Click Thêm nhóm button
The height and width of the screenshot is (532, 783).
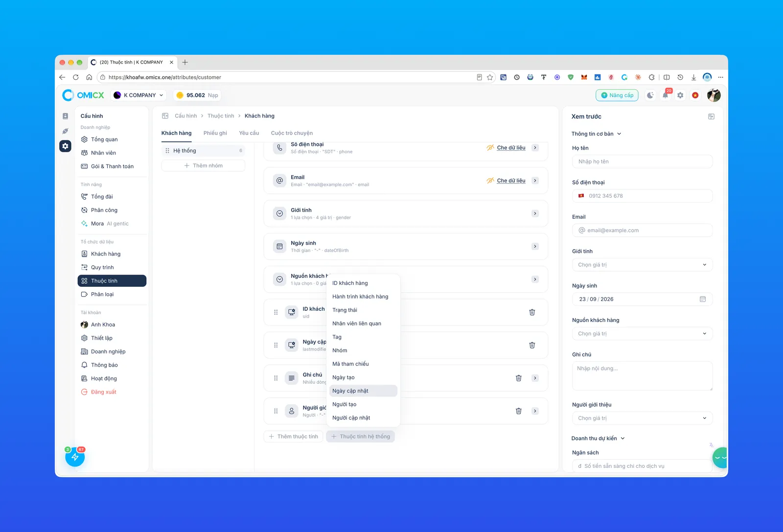pos(203,166)
